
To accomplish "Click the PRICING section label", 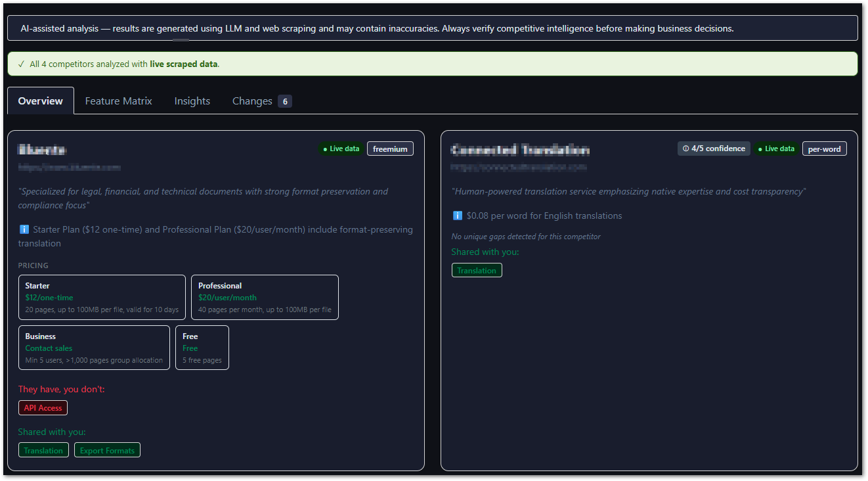I will pos(33,265).
